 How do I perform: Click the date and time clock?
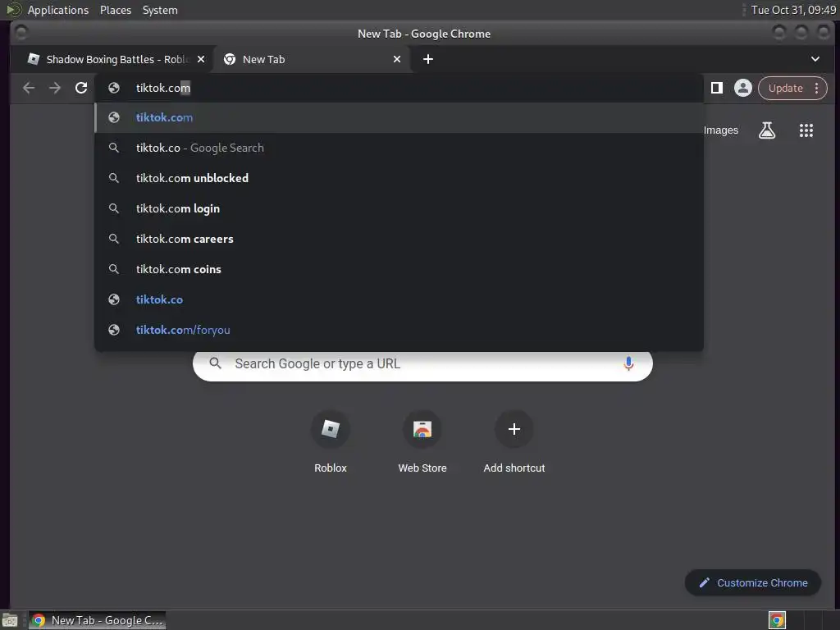pos(793,10)
